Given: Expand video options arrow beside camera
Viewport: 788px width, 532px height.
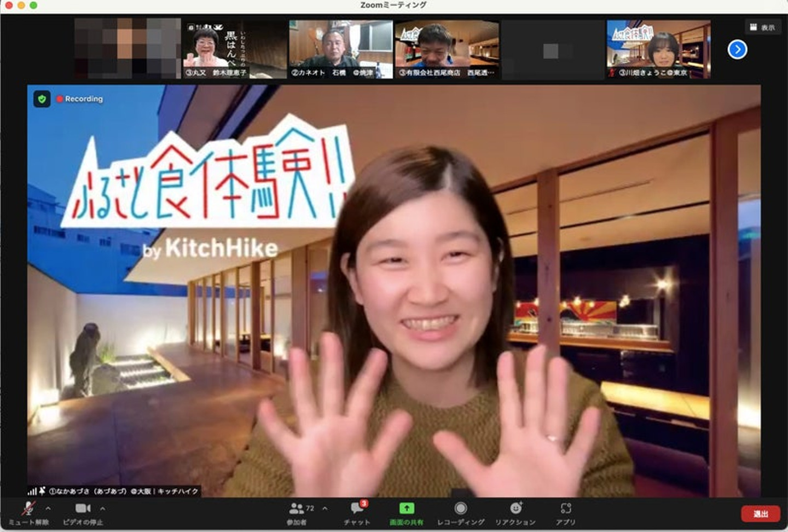Looking at the screenshot, I should [102, 508].
